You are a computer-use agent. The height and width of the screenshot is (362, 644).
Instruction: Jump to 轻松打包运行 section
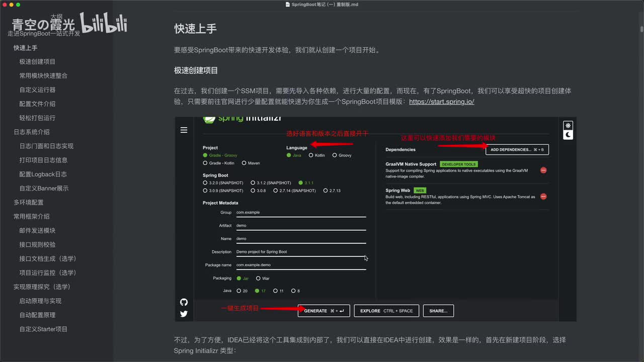37,118
